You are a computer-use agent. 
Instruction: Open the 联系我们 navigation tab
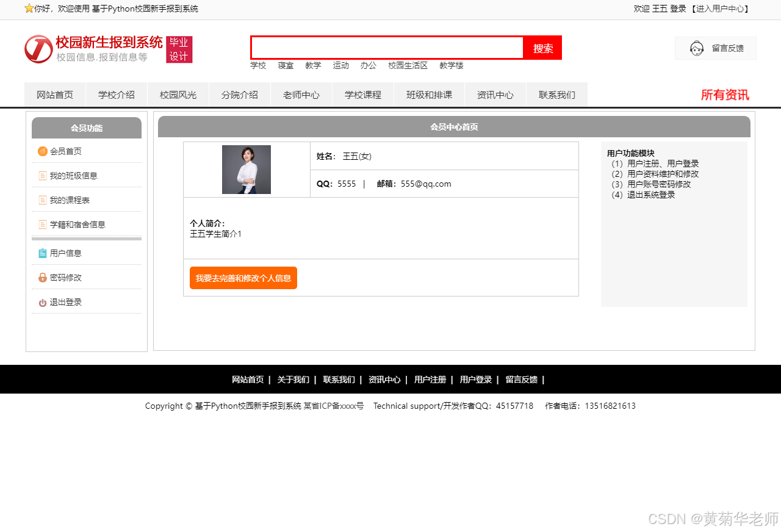pyautogui.click(x=557, y=95)
